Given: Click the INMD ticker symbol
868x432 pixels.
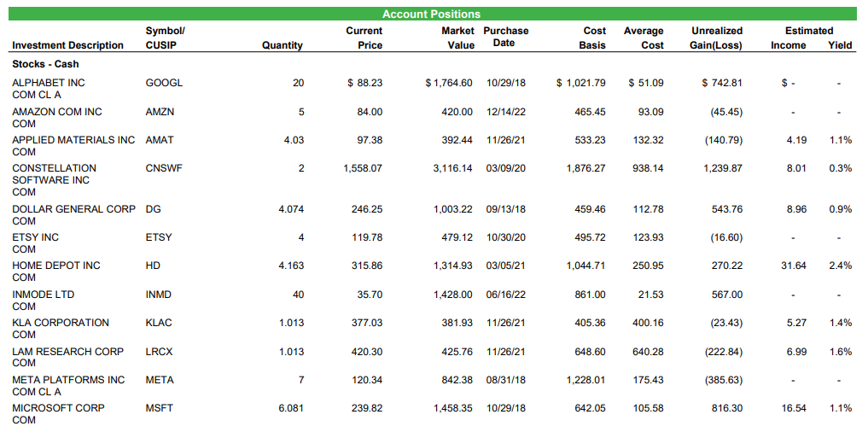Looking at the screenshot, I should click(158, 295).
